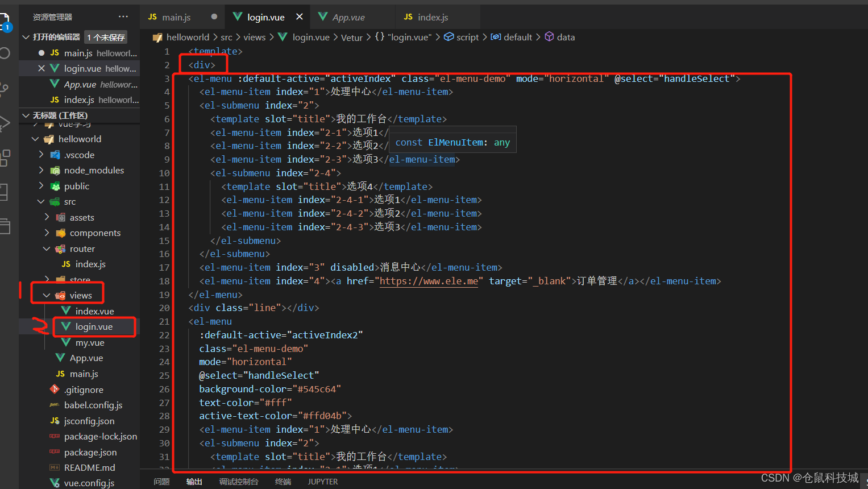The height and width of the screenshot is (489, 868).
Task: Open the 输出 panel tab
Action: pyautogui.click(x=194, y=482)
